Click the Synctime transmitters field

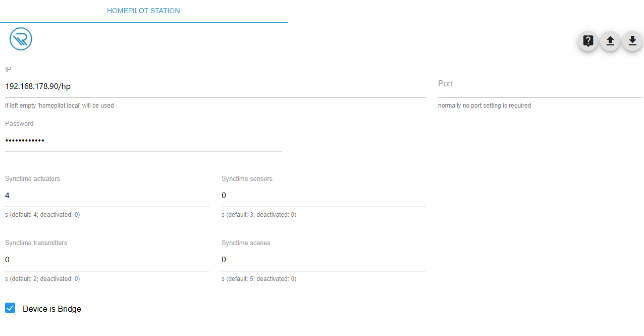107,260
